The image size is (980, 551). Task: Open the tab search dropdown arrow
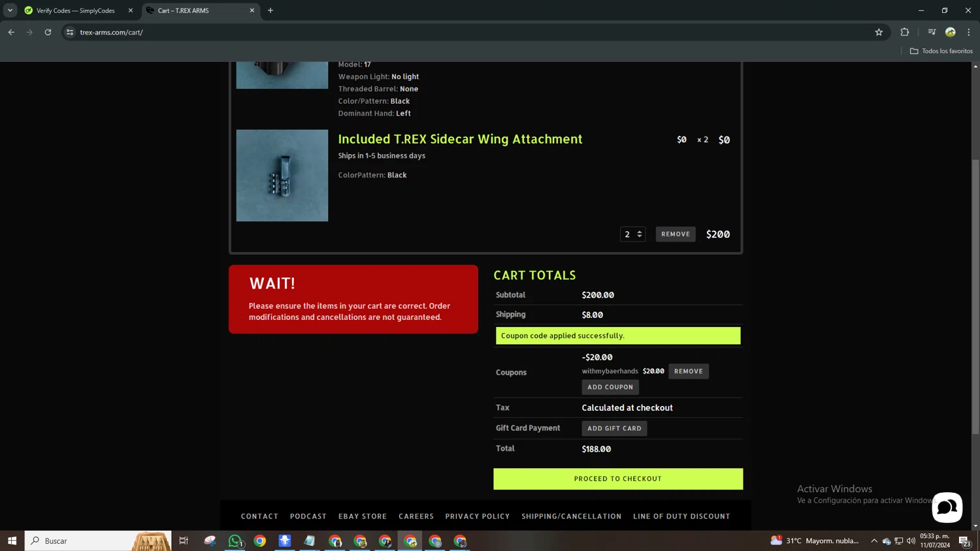[x=10, y=10]
